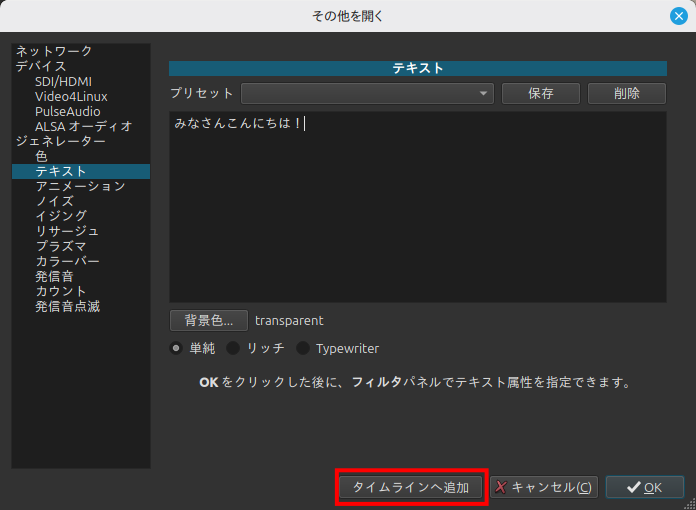Choose Video4Linux from the list
The height and width of the screenshot is (510, 696).
point(71,96)
